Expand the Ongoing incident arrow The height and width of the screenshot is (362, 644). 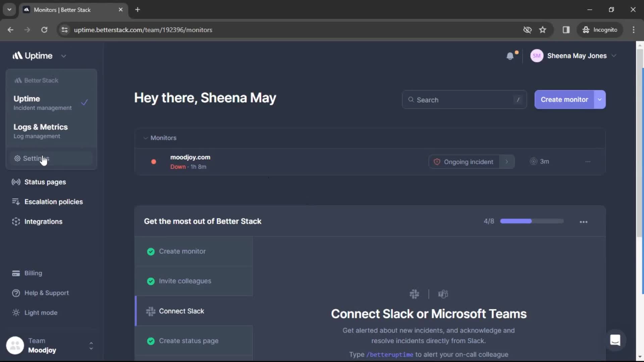tap(507, 162)
